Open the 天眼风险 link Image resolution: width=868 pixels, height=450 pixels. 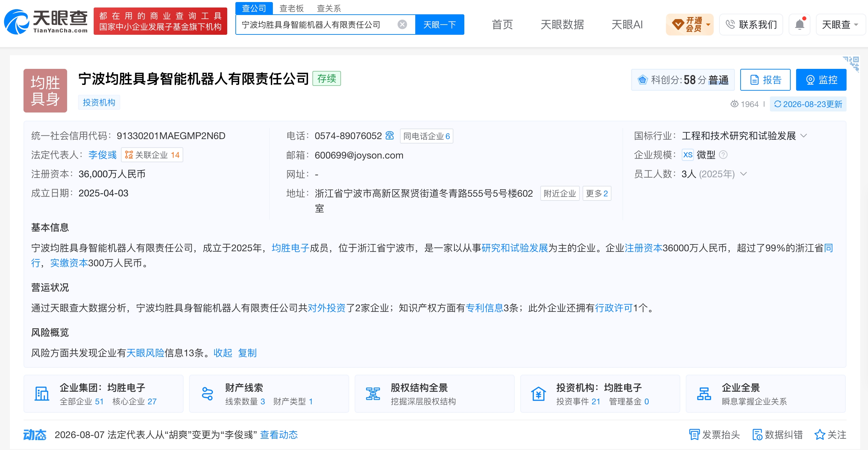click(x=145, y=353)
